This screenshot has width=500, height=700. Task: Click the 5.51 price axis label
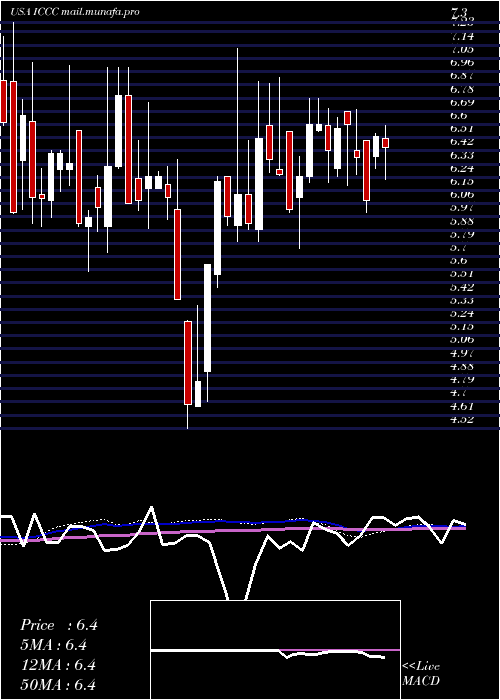pyautogui.click(x=462, y=274)
